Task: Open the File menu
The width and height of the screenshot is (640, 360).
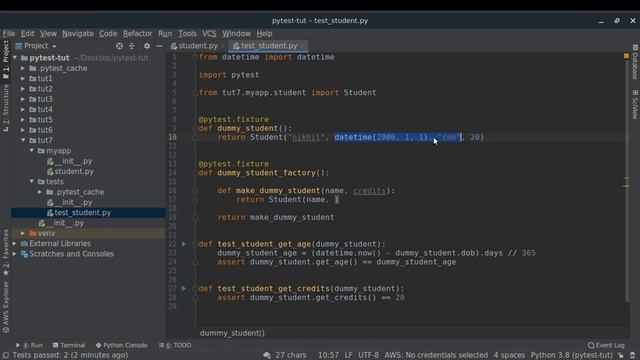Action: click(9, 33)
